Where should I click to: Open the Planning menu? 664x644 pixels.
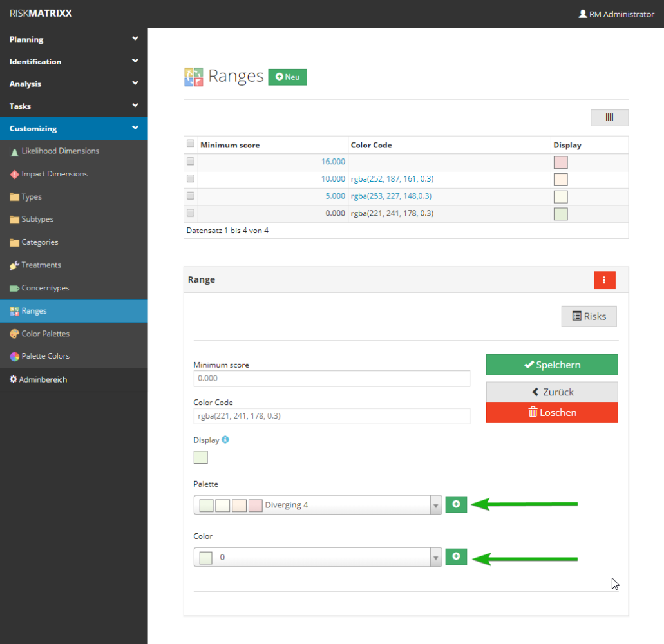[x=73, y=39]
